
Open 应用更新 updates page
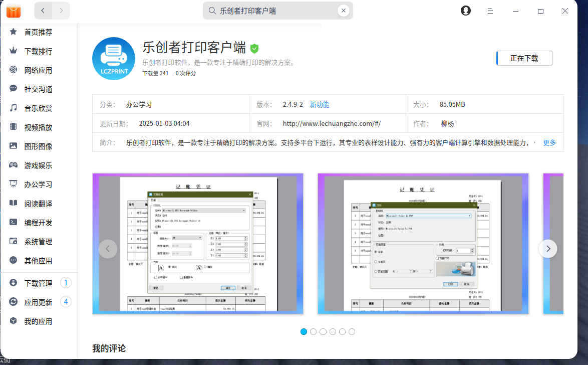(x=38, y=302)
